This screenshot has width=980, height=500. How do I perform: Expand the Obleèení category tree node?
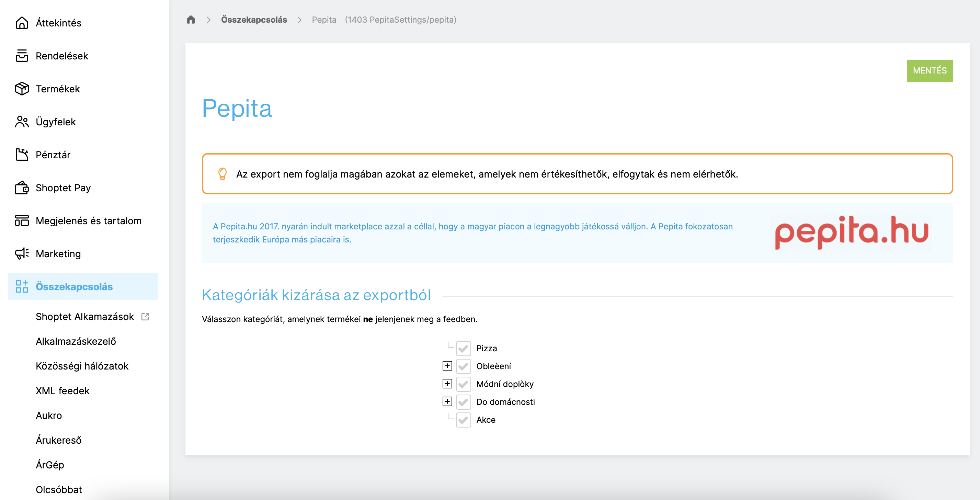pos(447,366)
